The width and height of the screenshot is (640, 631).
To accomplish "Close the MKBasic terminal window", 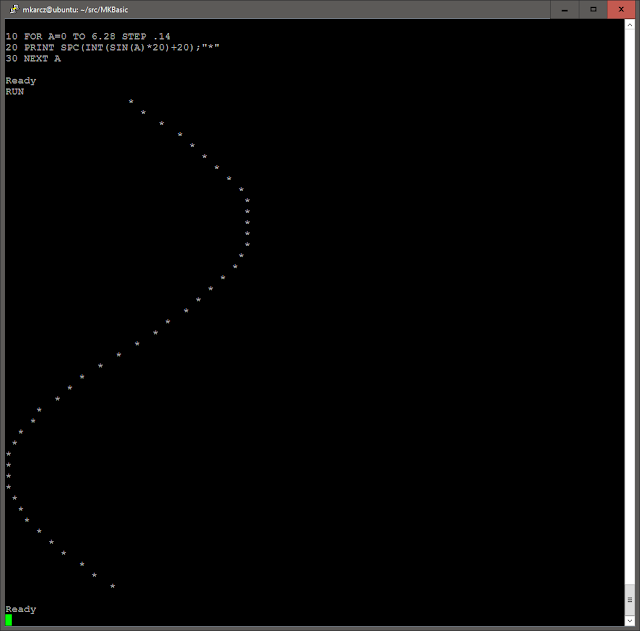I will [621, 9].
